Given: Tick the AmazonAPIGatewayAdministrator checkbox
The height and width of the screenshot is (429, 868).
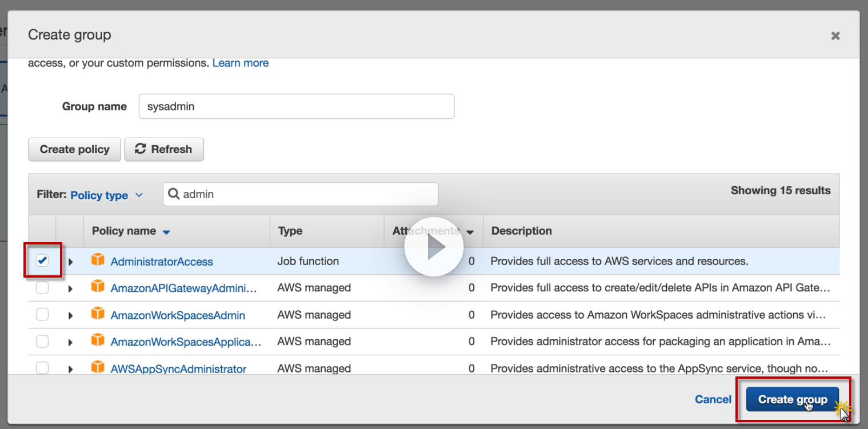Looking at the screenshot, I should tap(42, 288).
